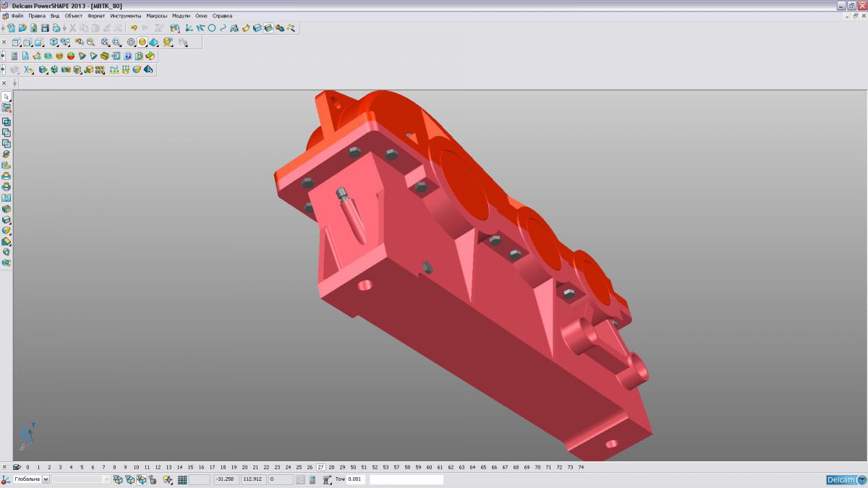Image resolution: width=868 pixels, height=488 pixels.
Task: Click the bottom icon of left toolbar
Action: tap(7, 263)
